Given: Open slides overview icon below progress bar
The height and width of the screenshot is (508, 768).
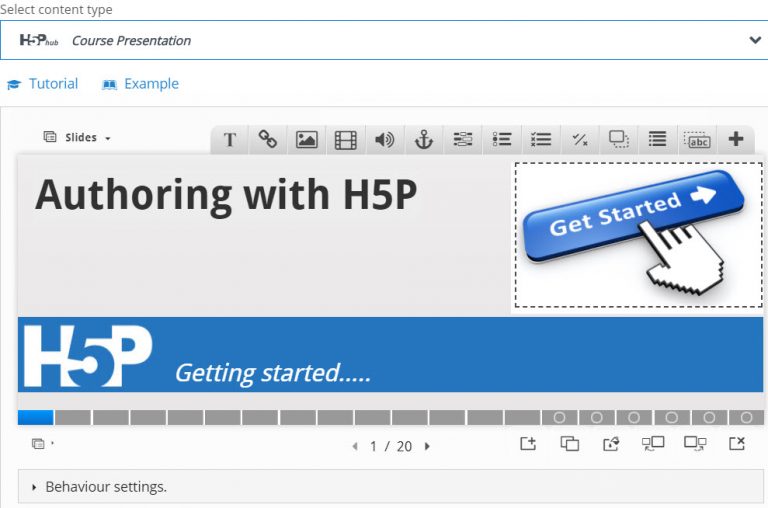Looking at the screenshot, I should click(39, 444).
